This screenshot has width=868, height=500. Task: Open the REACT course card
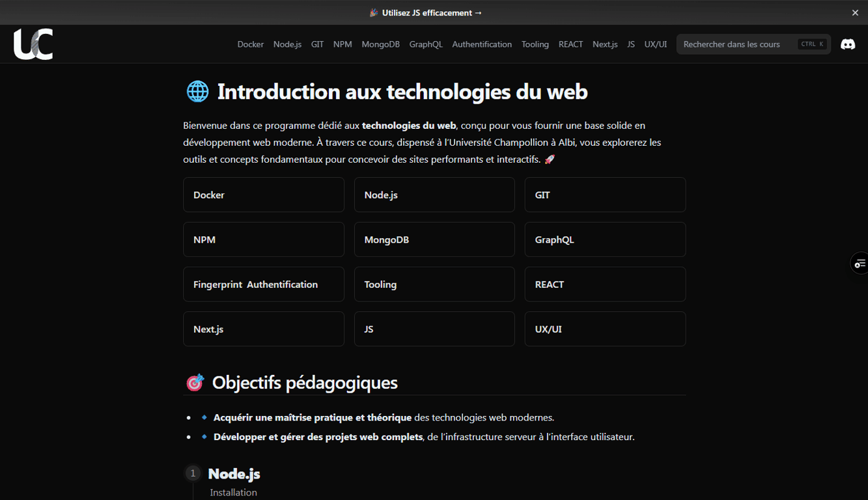point(604,284)
